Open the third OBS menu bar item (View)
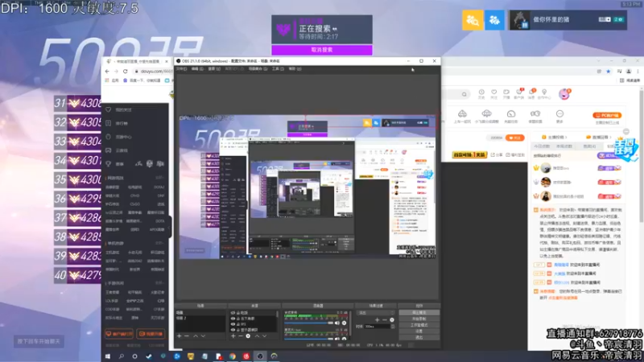 214,69
